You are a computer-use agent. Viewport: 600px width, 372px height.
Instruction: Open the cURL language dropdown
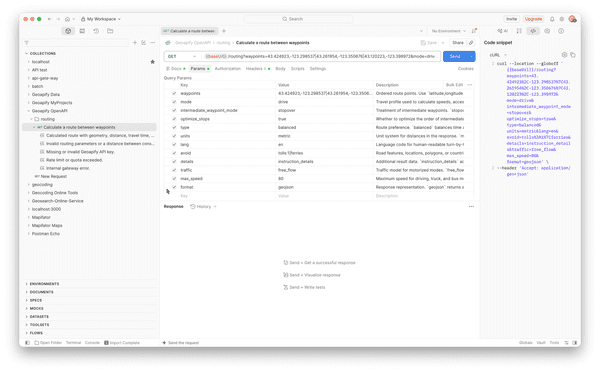click(498, 55)
